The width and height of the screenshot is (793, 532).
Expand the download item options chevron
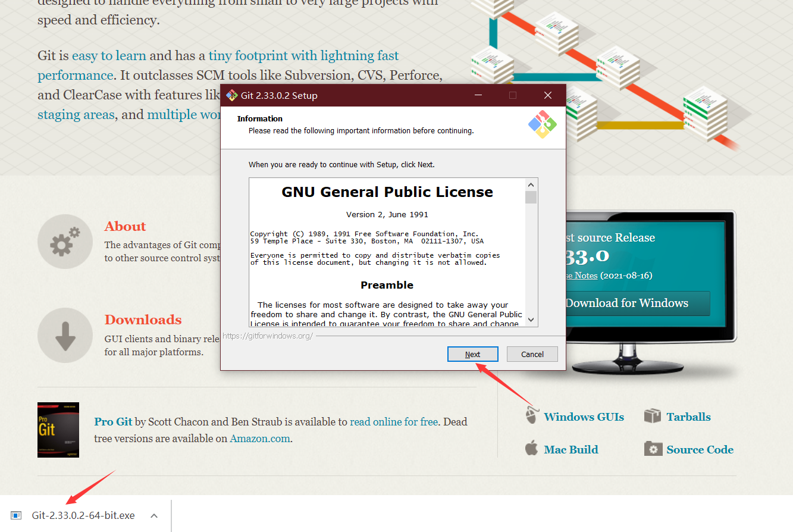click(x=154, y=515)
